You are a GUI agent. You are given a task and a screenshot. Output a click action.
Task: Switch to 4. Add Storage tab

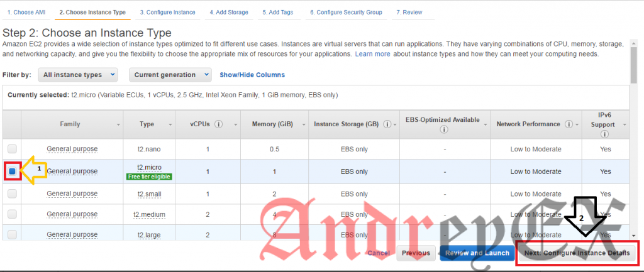pyautogui.click(x=229, y=13)
